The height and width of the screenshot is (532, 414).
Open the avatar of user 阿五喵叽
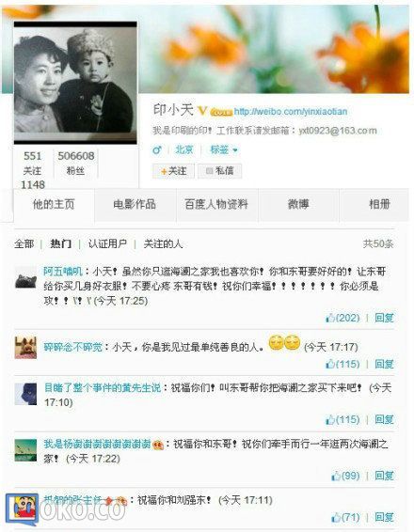(x=25, y=277)
